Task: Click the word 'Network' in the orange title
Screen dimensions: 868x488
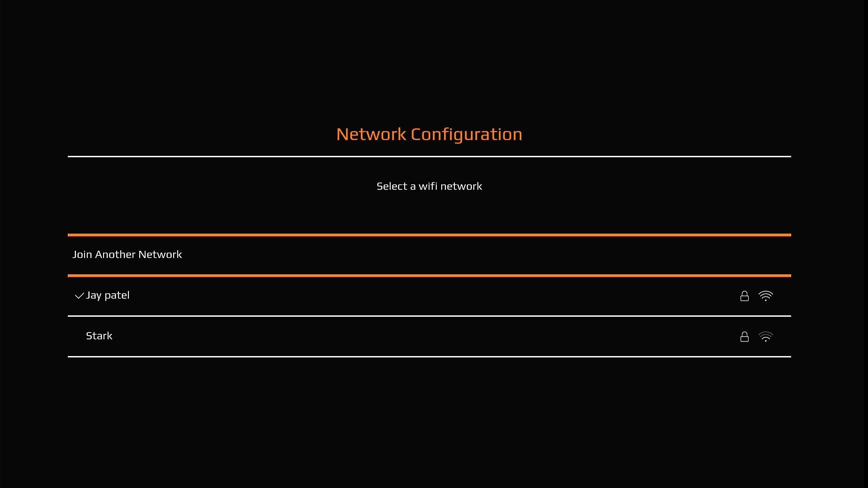Action: pyautogui.click(x=371, y=134)
